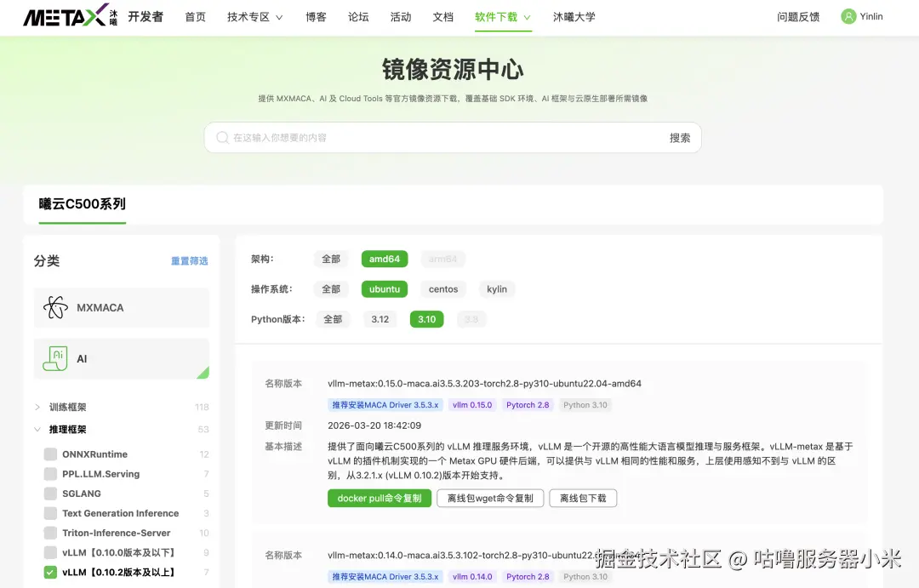Click the 问题反馈 link

coord(797,17)
